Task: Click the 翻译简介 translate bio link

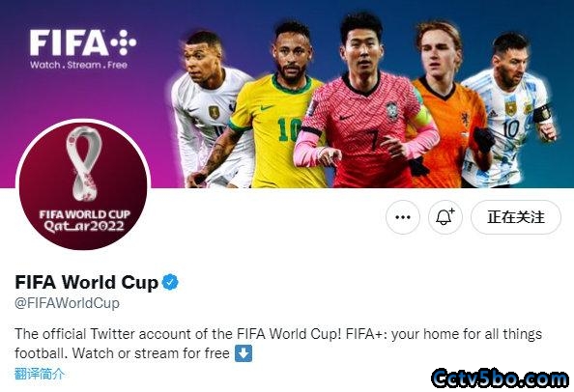Action: 40,374
